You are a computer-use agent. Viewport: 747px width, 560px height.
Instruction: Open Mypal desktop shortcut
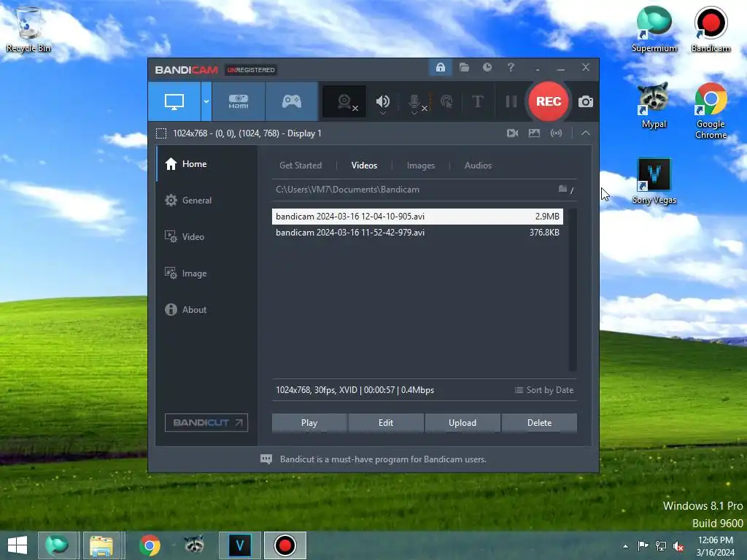point(654,106)
